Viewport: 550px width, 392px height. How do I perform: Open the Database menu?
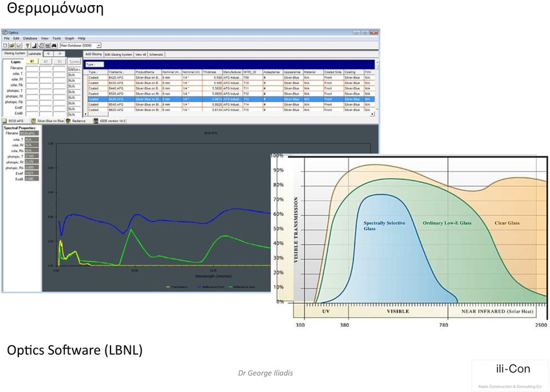tap(30, 38)
